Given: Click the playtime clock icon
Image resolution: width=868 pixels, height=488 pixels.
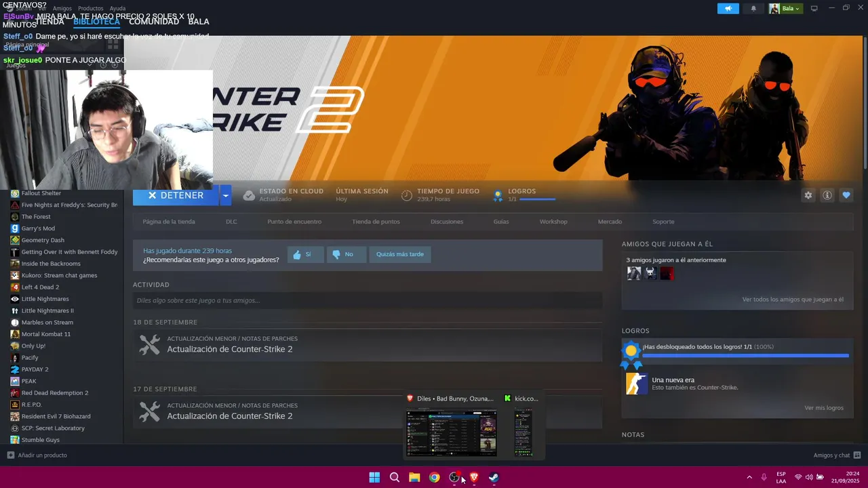Looking at the screenshot, I should click(x=407, y=195).
